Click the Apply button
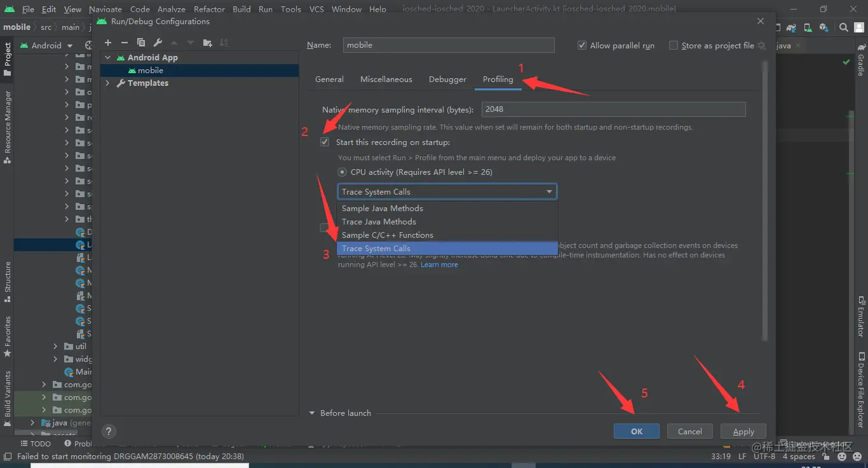The image size is (868, 468). 743,431
